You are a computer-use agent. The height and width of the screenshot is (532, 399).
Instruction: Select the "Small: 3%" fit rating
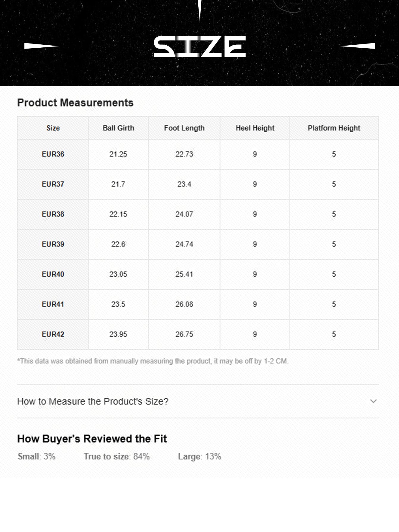(x=37, y=457)
